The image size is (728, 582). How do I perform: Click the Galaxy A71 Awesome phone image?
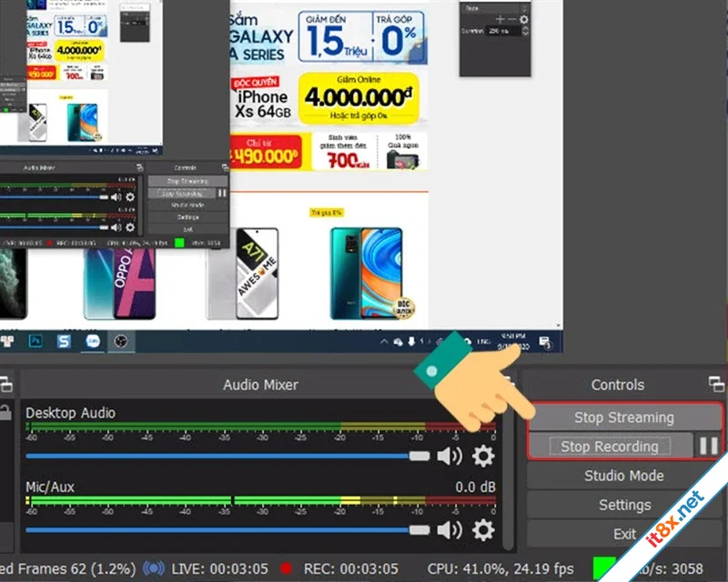[x=258, y=274]
